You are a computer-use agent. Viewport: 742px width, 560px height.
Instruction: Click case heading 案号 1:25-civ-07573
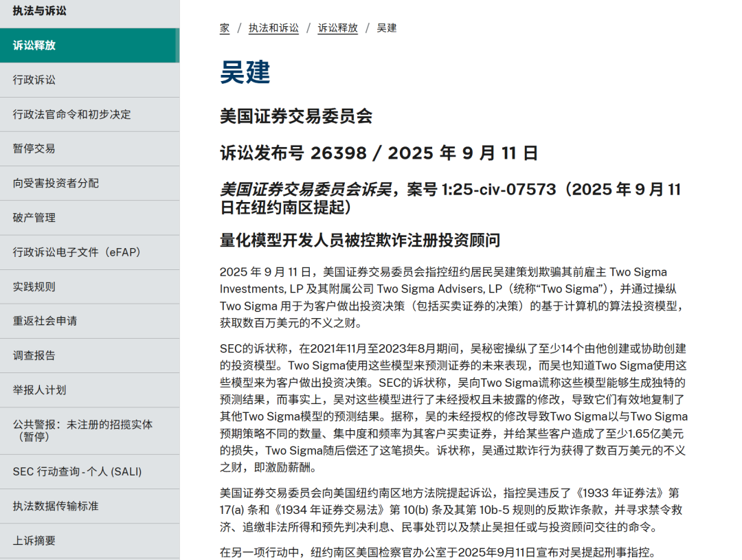pos(450,199)
